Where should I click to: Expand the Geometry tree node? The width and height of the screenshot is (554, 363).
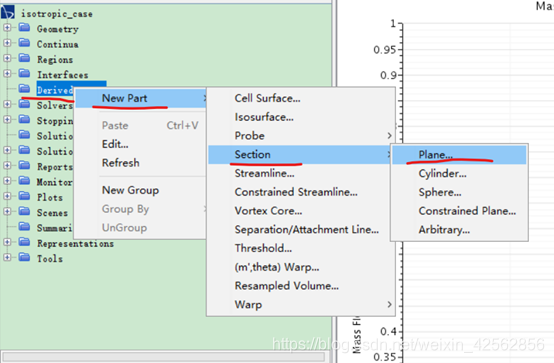point(7,27)
